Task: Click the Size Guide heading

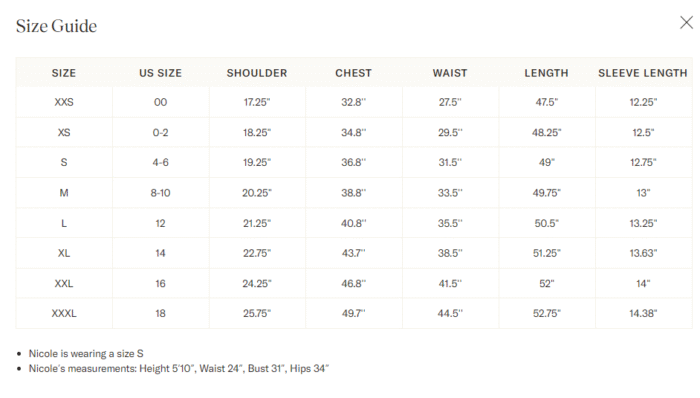Action: pos(56,26)
